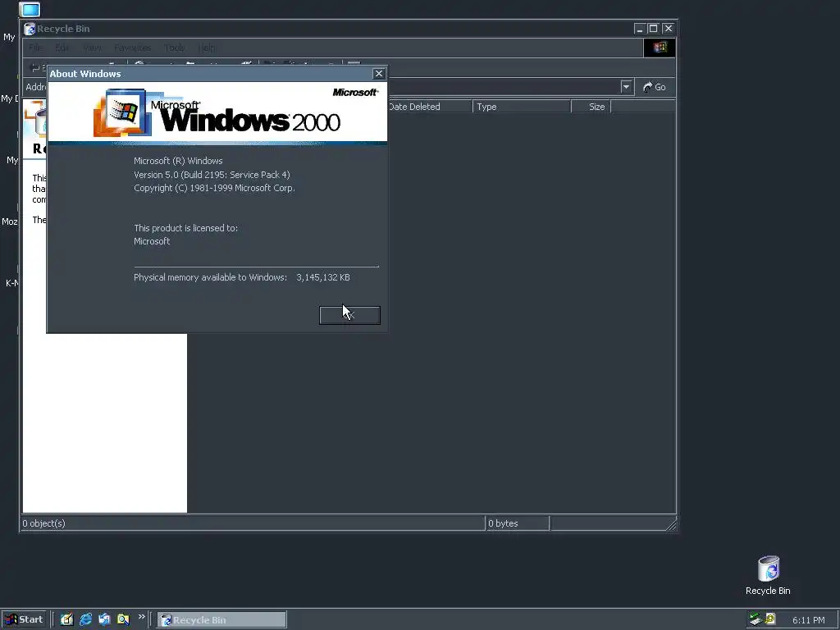Expand the Address bar dropdown arrow

626,87
